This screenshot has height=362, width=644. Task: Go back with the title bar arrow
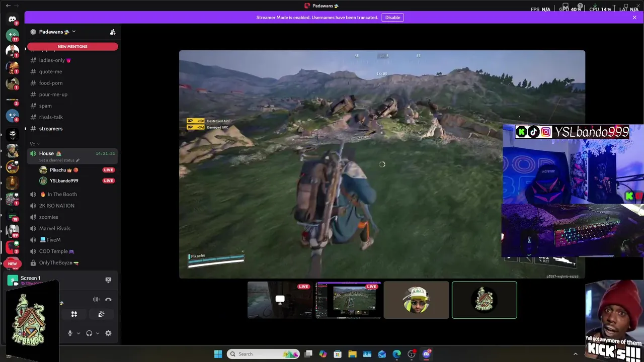8,6
